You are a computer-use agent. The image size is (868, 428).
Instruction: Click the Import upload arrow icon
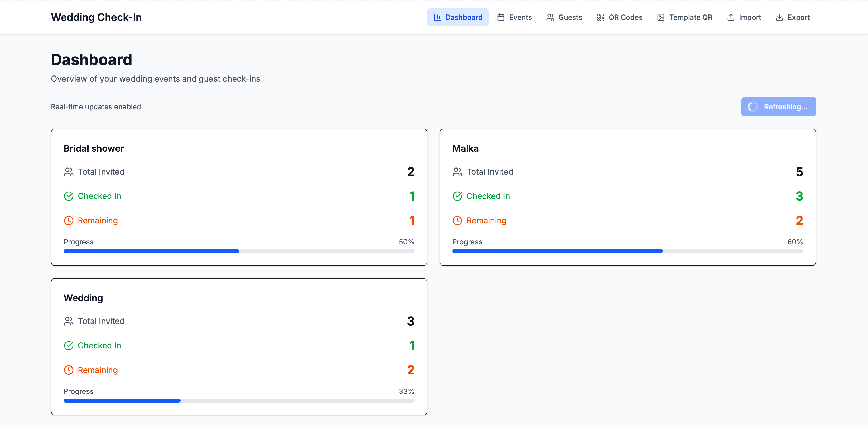point(731,17)
